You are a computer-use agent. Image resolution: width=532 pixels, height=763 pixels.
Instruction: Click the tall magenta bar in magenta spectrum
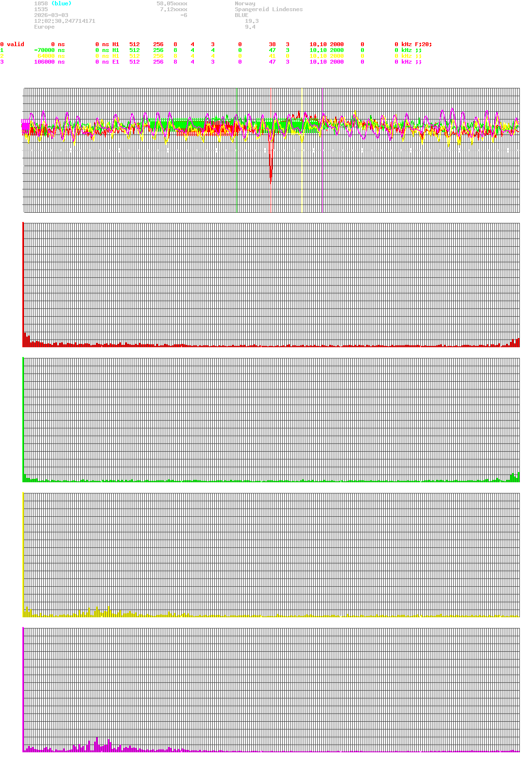coord(23,690)
